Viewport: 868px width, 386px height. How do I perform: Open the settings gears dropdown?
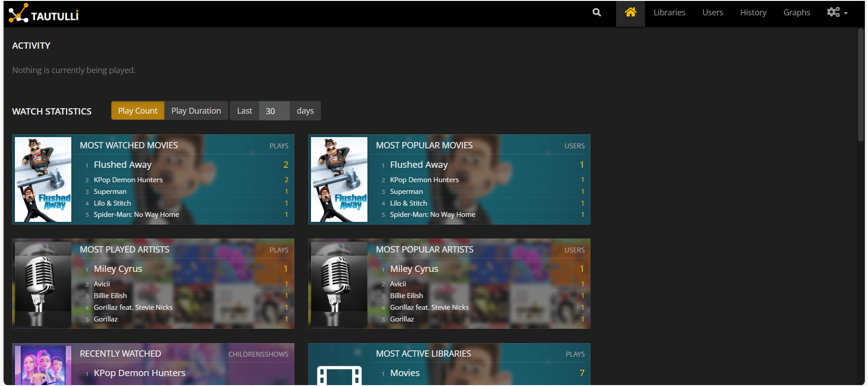837,13
